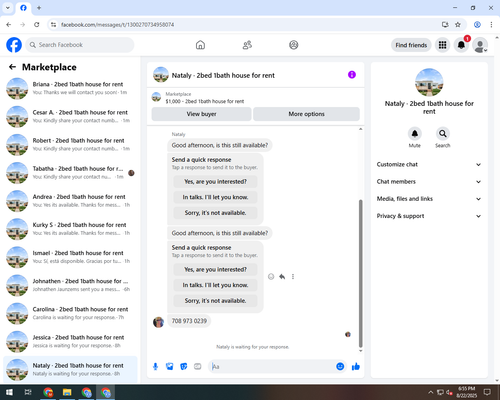The image size is (500, 400).
Task: Click the Facebook logo icon
Action: 14,45
